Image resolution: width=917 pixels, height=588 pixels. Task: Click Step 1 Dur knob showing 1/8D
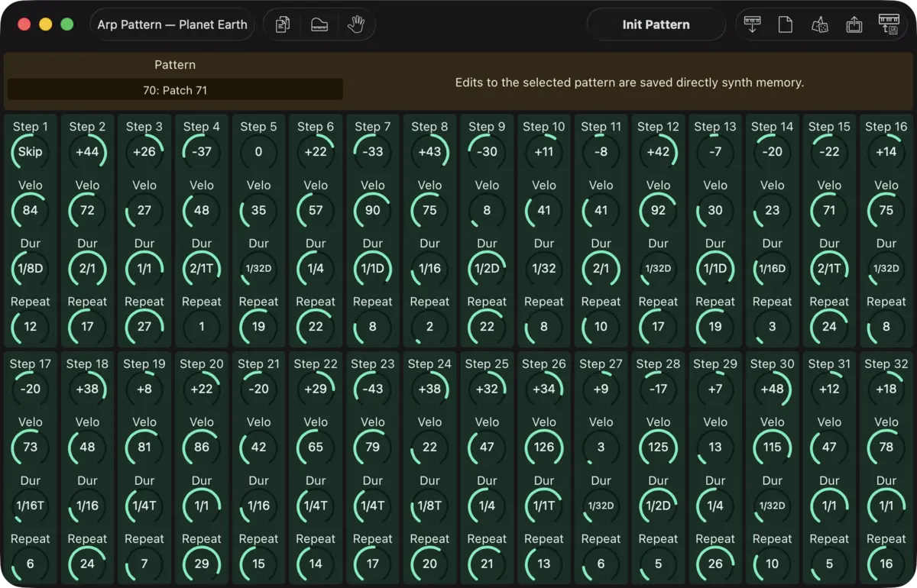[31, 269]
